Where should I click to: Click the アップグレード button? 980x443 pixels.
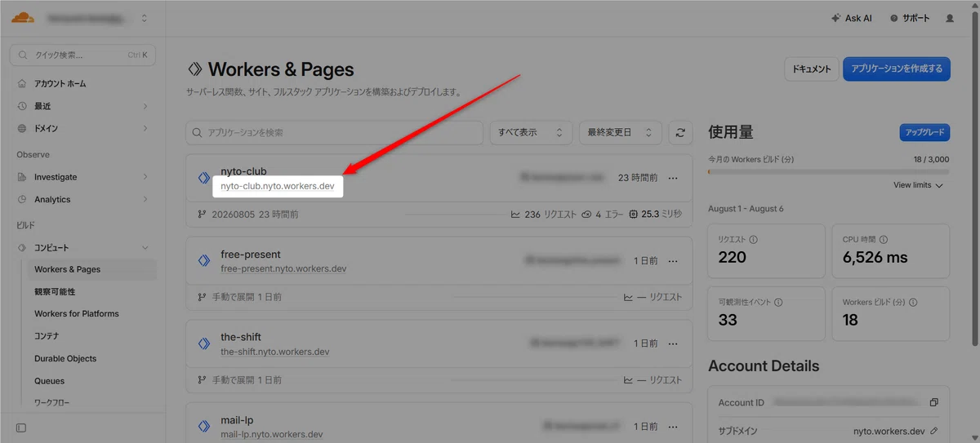click(924, 132)
